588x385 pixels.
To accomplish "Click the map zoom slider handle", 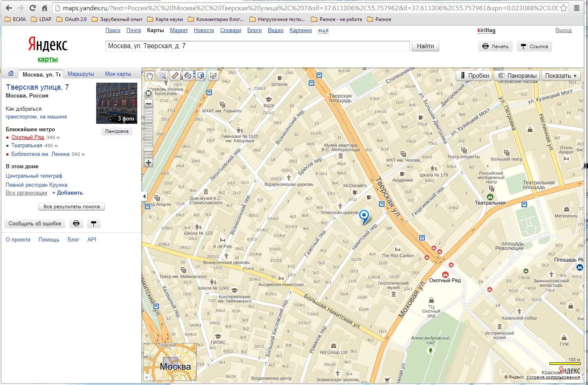I will click(149, 150).
